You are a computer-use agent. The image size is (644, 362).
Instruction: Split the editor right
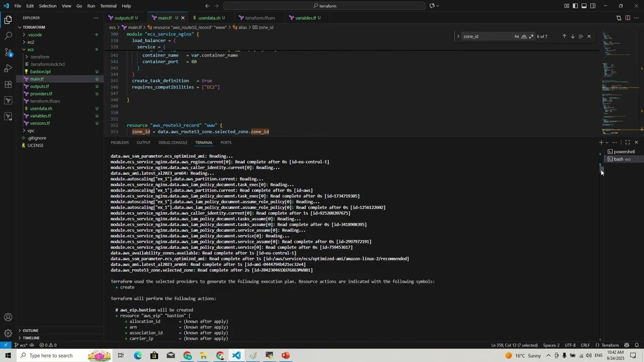click(627, 18)
